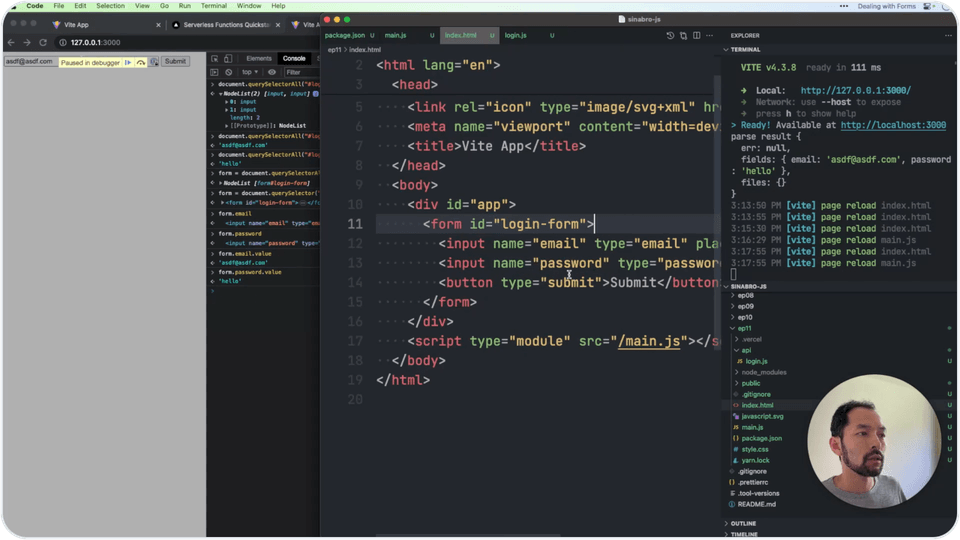The image size is (960, 540).
Task: Click the /main.js script src link
Action: (x=648, y=341)
